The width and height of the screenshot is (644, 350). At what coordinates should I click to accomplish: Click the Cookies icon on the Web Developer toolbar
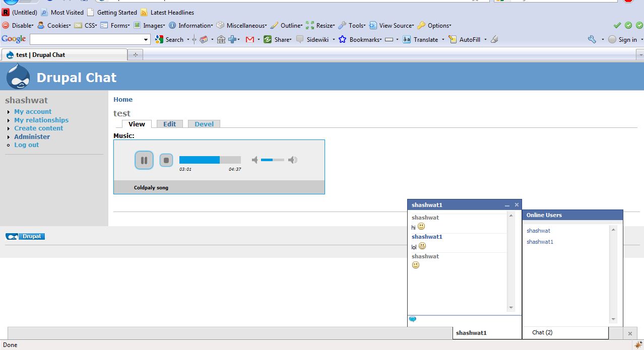[41, 25]
